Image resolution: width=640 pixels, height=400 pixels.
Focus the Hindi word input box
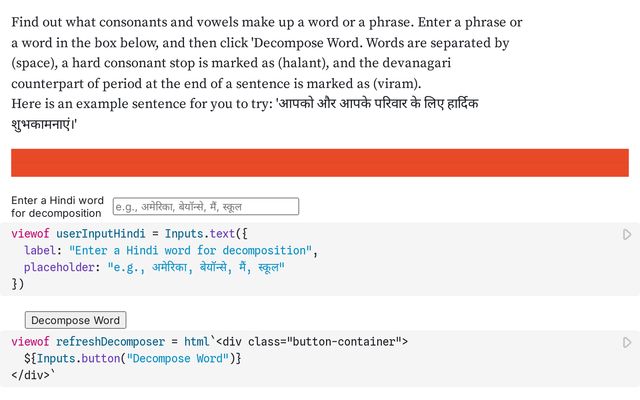(x=206, y=207)
